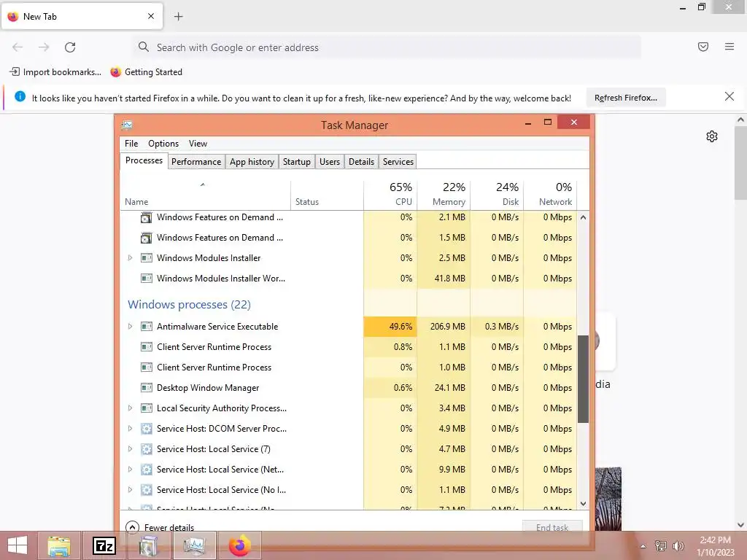This screenshot has width=747, height=560.
Task: Click the Task Manager taskbar icon
Action: click(x=194, y=545)
